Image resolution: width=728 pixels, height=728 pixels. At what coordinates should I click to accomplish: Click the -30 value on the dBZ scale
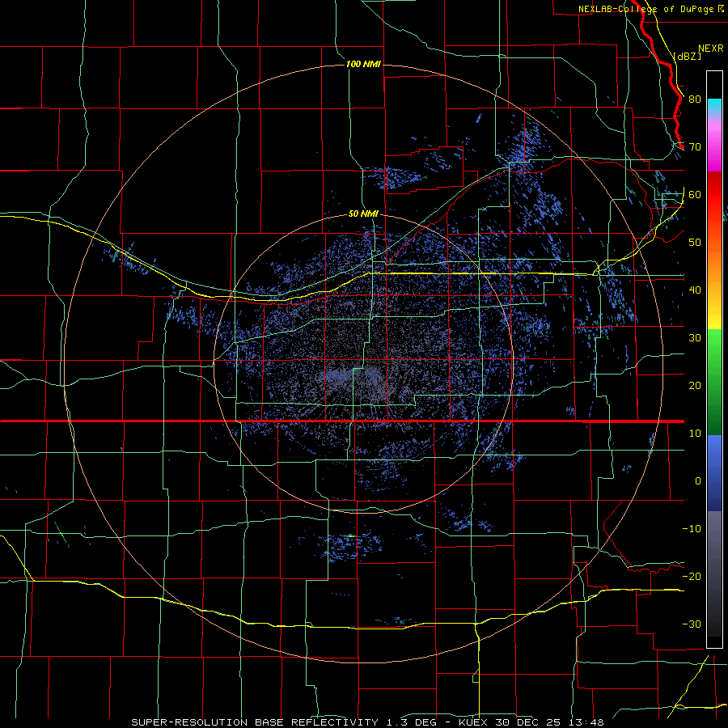(692, 624)
